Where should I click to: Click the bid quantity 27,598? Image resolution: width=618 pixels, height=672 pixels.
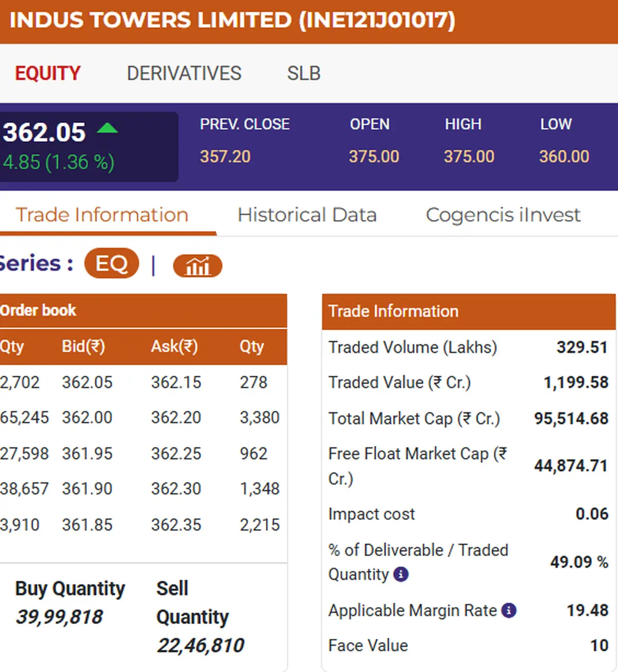tap(24, 453)
